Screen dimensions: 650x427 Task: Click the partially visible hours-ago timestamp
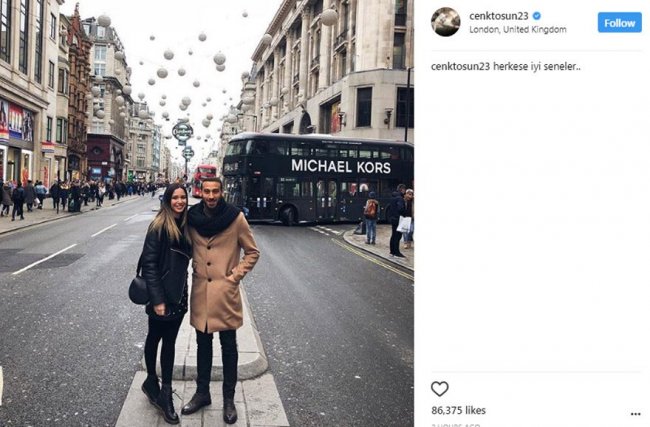(x=456, y=425)
